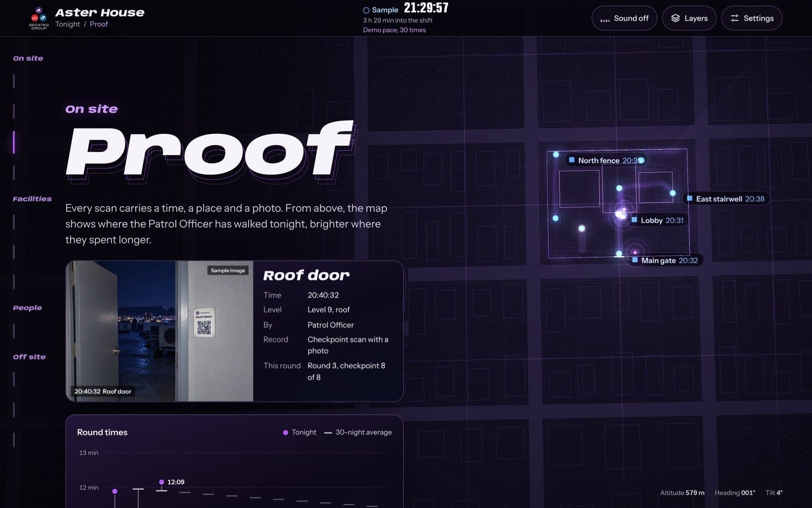Image resolution: width=812 pixels, height=508 pixels.
Task: Click the Tilt 4° readout
Action: click(x=774, y=493)
